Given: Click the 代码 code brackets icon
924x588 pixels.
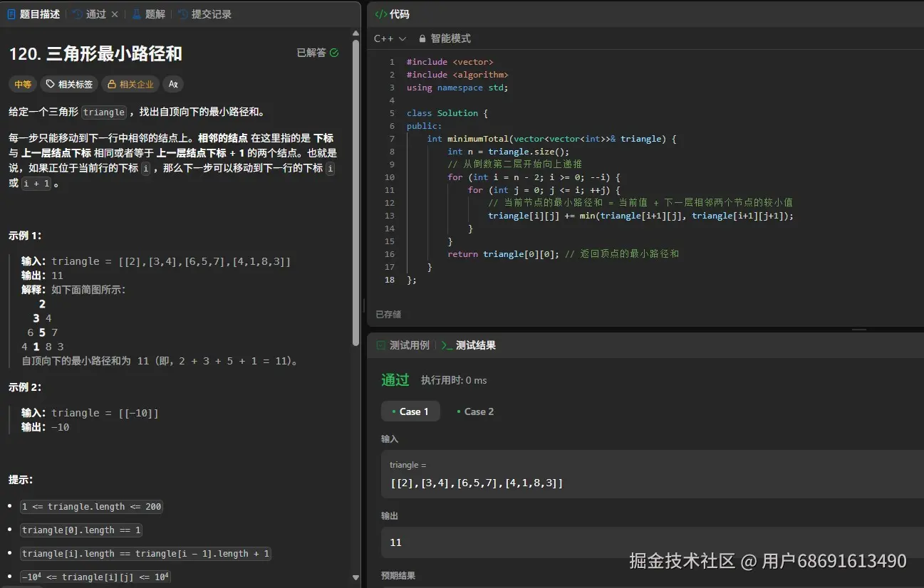Looking at the screenshot, I should [380, 14].
